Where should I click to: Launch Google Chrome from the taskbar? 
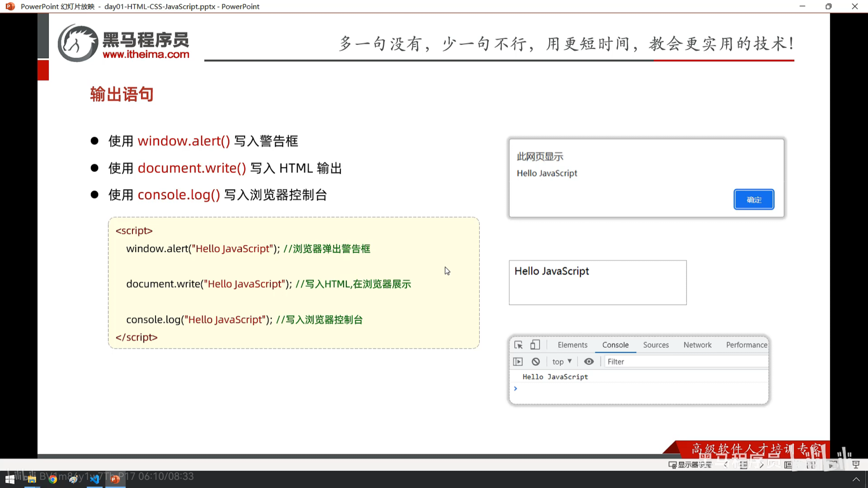53,479
